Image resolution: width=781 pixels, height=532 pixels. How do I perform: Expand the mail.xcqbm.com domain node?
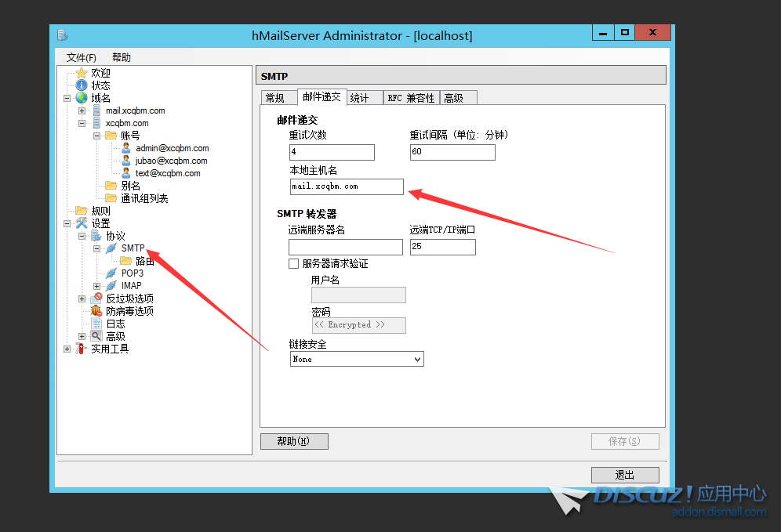[82, 110]
